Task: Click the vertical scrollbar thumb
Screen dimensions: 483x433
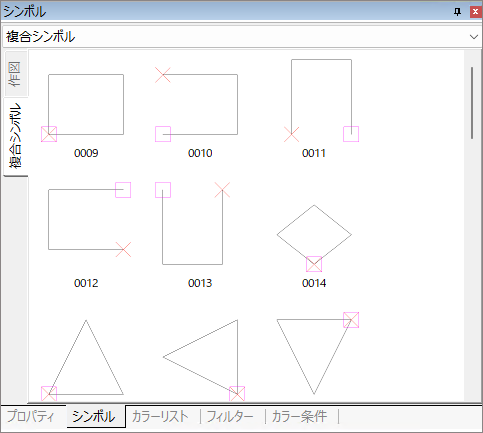Action: (472, 103)
